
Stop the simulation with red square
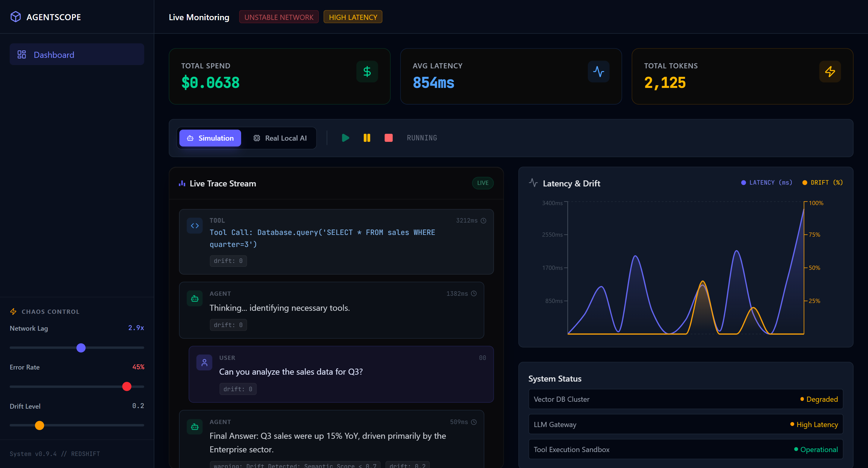click(388, 138)
